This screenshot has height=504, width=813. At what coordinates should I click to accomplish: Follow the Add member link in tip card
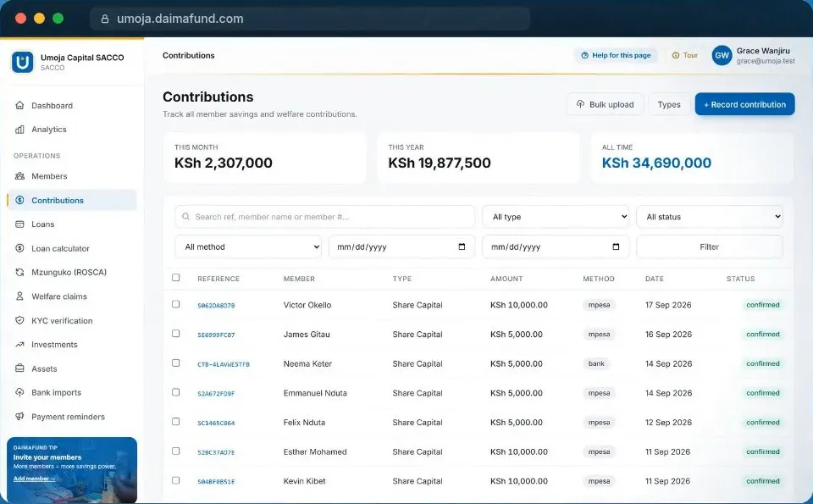34,479
